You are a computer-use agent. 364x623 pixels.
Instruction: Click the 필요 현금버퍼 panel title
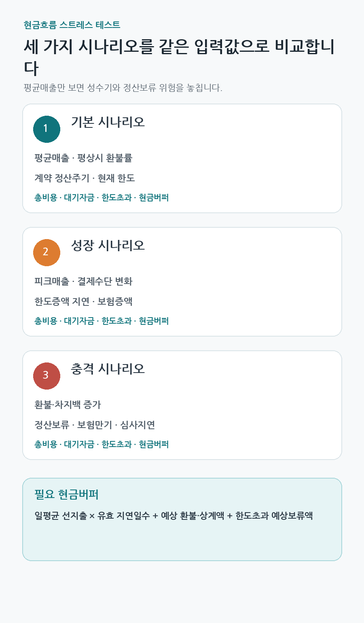coord(67,495)
